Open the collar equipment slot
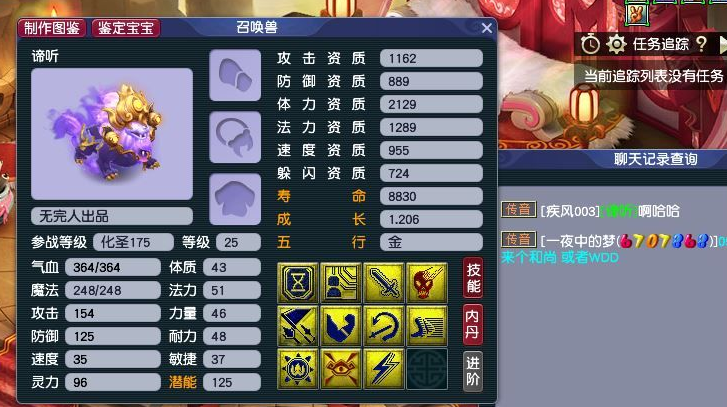Screen dimensions: 727x407 click(235, 137)
